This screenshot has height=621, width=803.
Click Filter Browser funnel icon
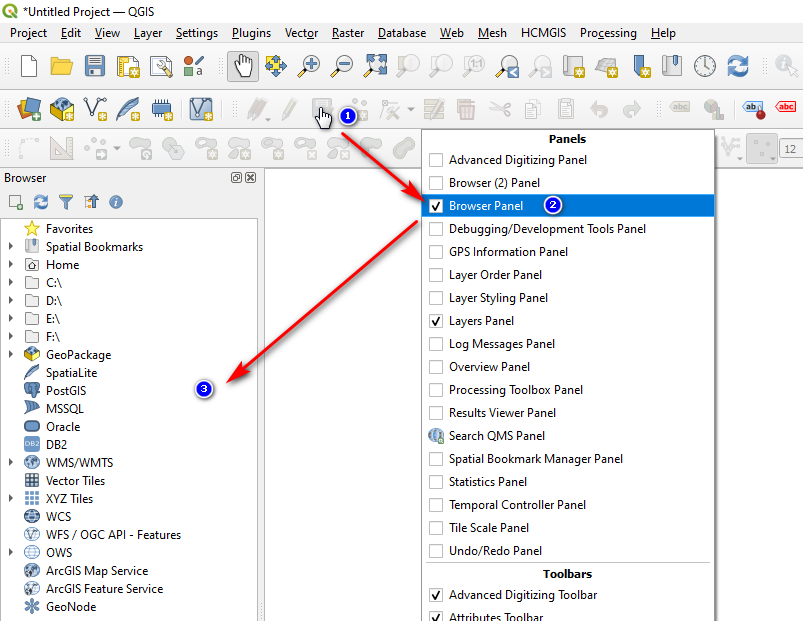(66, 202)
